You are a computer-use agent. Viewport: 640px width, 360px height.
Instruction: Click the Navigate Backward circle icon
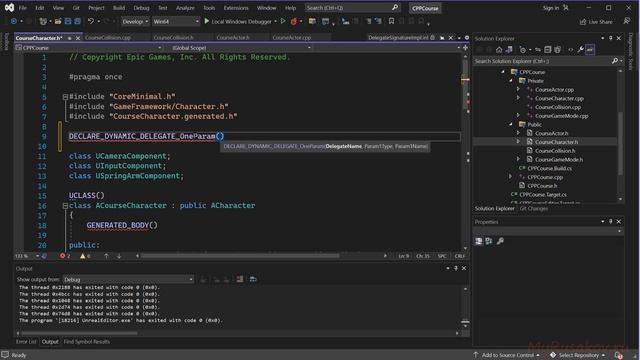(13, 21)
